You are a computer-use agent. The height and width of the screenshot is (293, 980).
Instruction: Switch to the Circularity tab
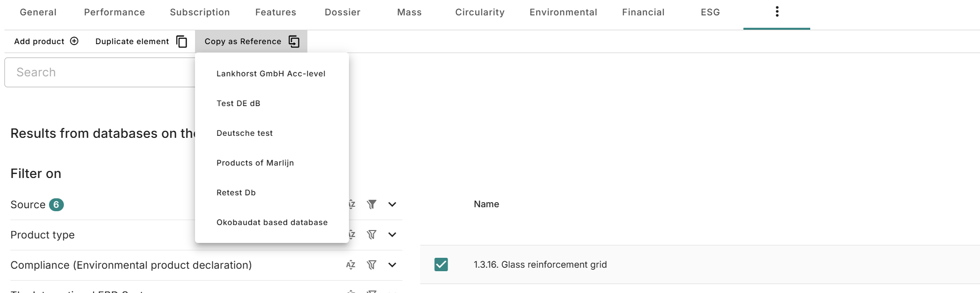point(480,12)
